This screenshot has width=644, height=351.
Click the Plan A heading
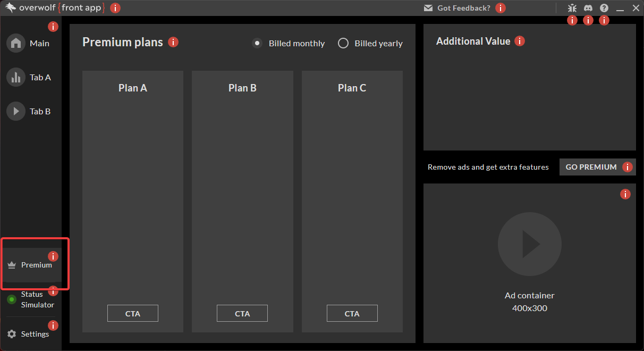(133, 88)
